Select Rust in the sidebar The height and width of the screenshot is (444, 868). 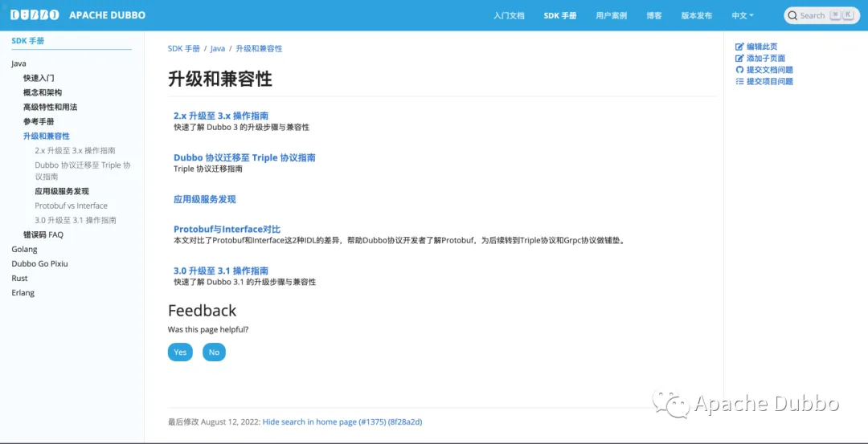(19, 278)
